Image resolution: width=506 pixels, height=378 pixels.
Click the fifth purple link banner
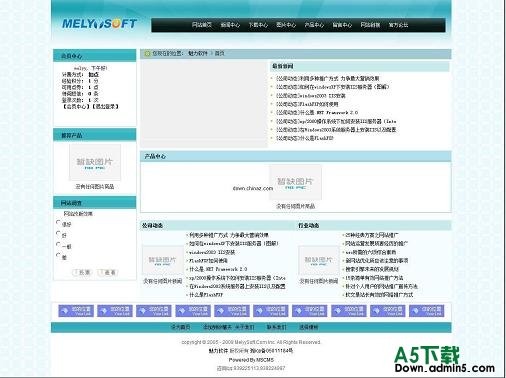tap(232, 311)
